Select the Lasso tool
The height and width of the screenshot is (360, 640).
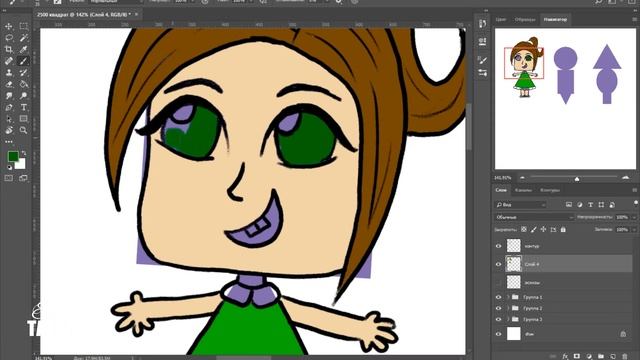[x=9, y=38]
